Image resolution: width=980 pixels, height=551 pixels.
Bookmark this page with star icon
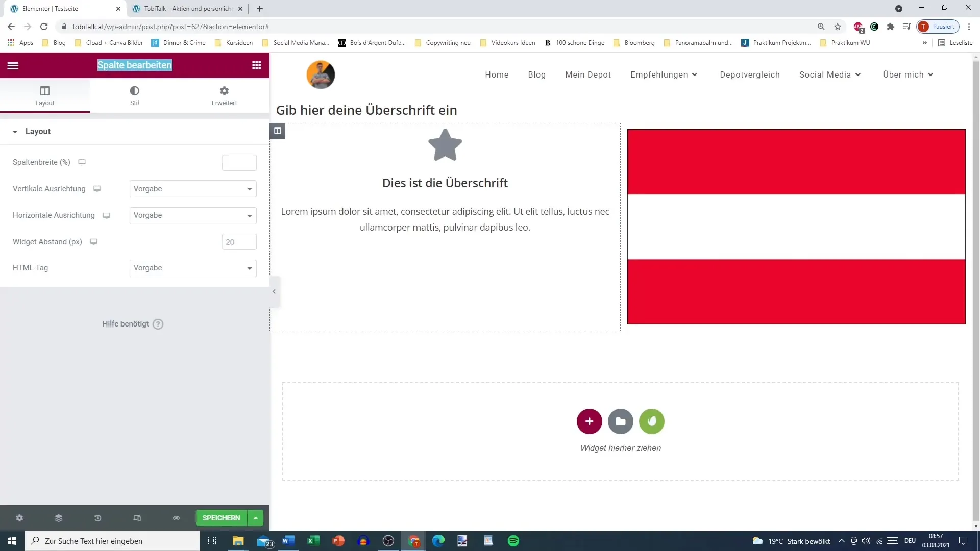point(838,27)
